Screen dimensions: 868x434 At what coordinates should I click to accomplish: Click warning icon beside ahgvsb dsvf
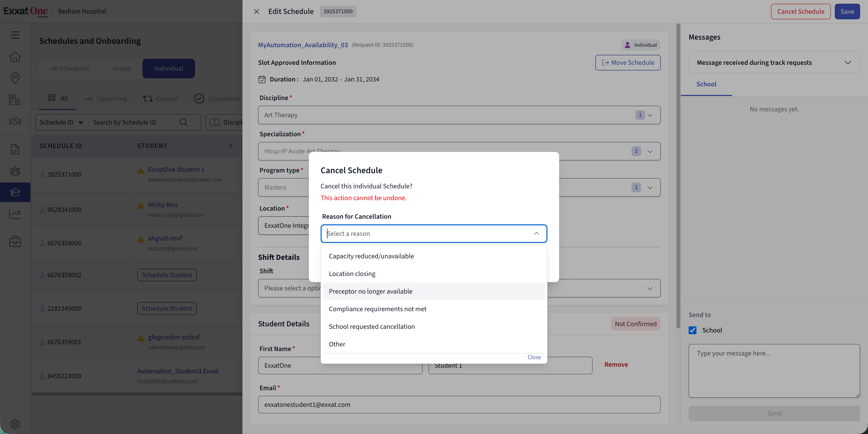[141, 239]
